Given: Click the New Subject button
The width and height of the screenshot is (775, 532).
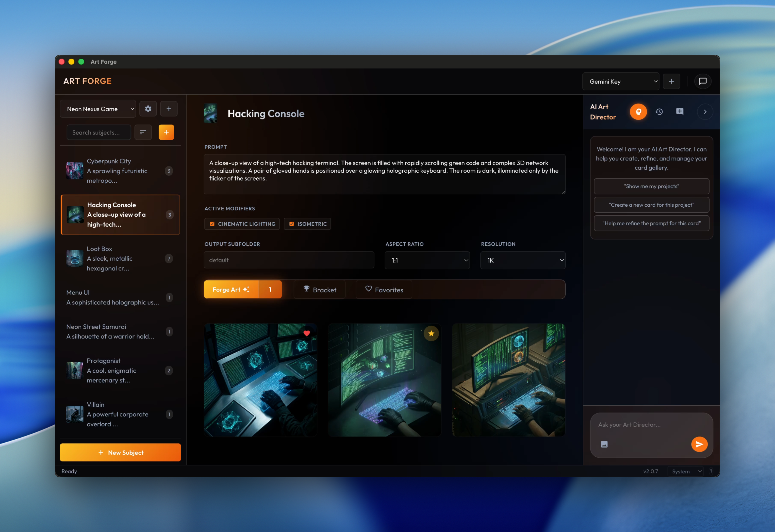Looking at the screenshot, I should pos(120,452).
